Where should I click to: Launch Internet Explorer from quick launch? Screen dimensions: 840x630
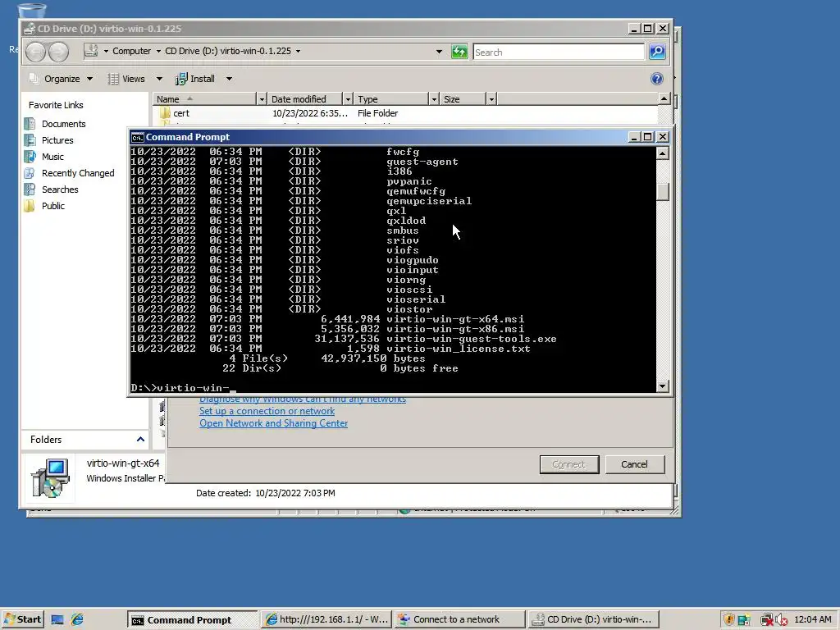pyautogui.click(x=77, y=620)
